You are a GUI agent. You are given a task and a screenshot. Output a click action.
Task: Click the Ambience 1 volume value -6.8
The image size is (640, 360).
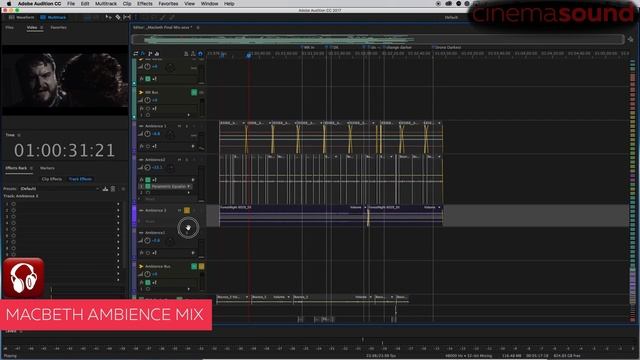pyautogui.click(x=156, y=134)
